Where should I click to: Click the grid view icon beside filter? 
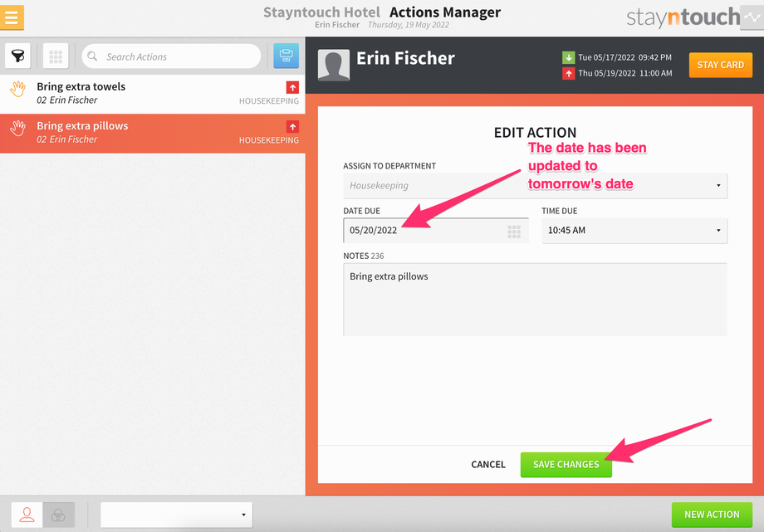pyautogui.click(x=56, y=56)
